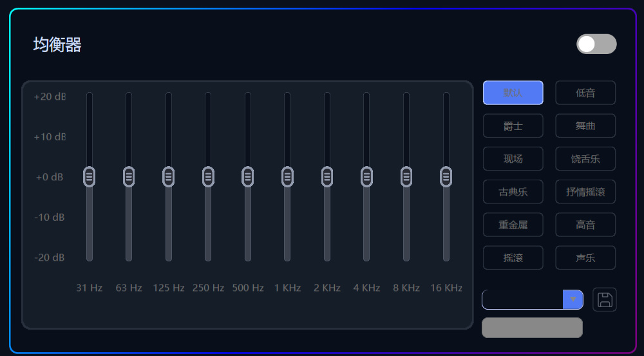Click the custom preset name field
The height and width of the screenshot is (356, 644).
(x=522, y=300)
